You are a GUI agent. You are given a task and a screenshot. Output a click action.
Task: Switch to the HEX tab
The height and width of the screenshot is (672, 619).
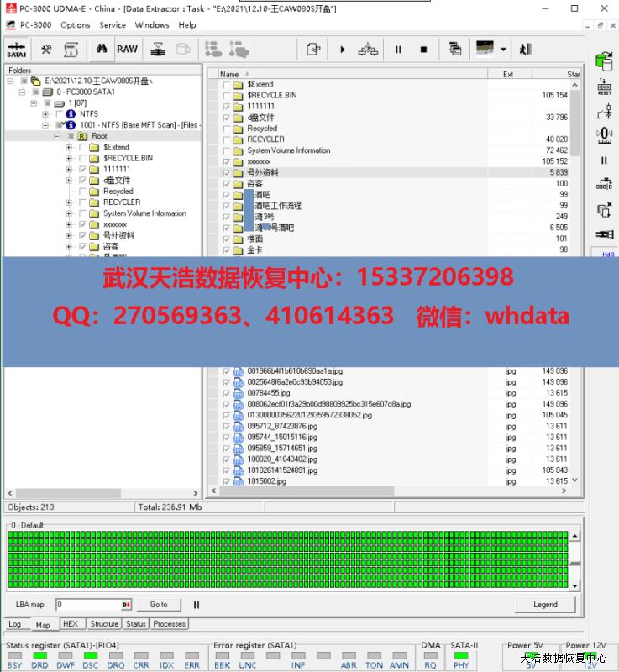[x=71, y=624]
